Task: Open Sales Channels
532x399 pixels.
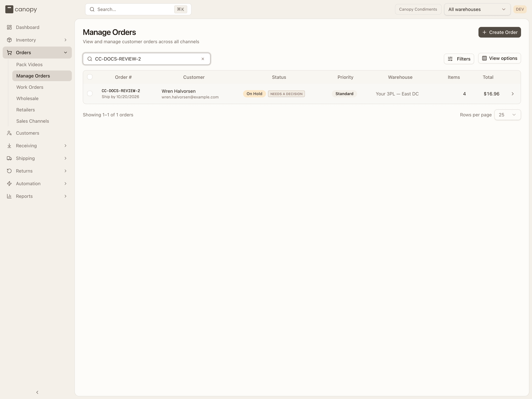Action: click(x=42, y=121)
